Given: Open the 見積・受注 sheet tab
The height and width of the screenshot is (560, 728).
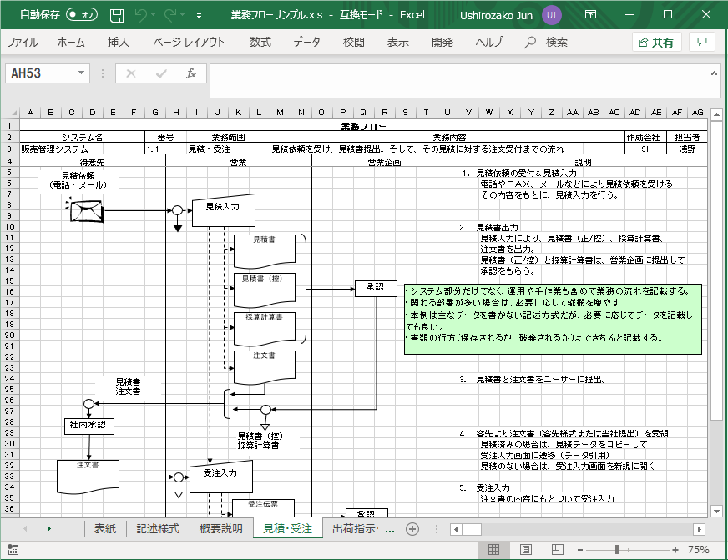Looking at the screenshot, I should pyautogui.click(x=287, y=529).
